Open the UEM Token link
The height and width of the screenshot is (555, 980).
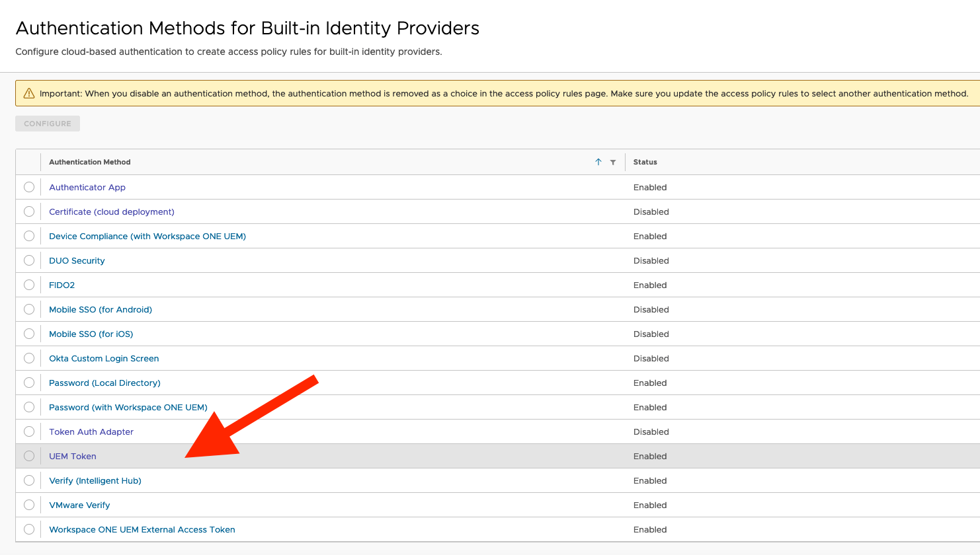73,457
